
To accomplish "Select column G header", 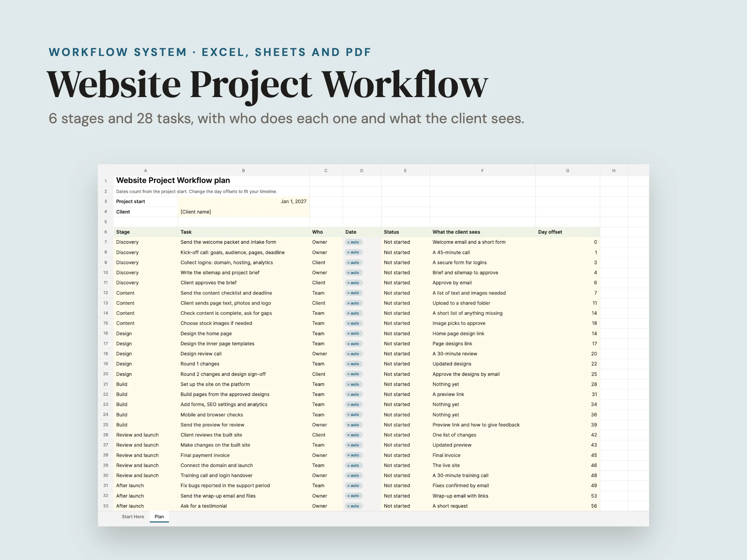I will [567, 171].
